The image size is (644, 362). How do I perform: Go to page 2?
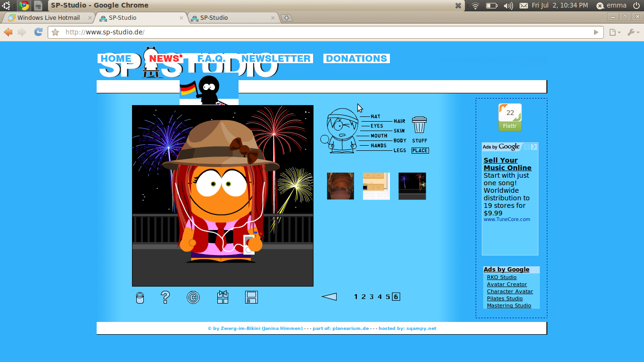point(363,296)
